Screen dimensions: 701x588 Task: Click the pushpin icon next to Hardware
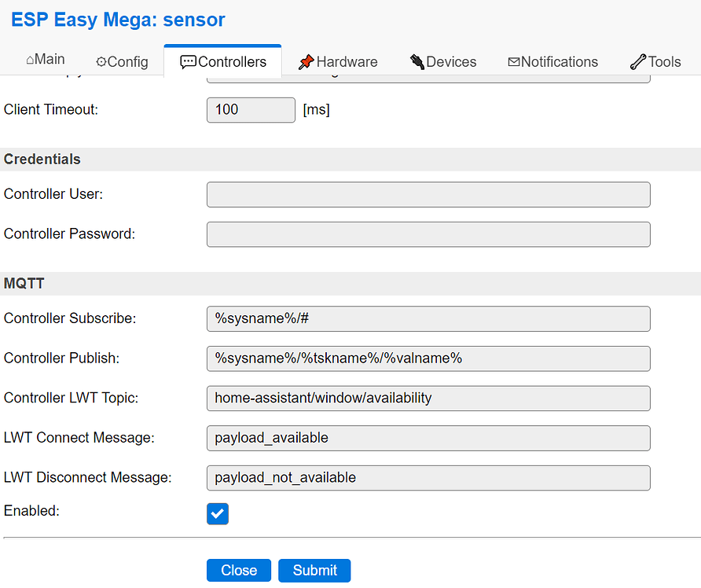tap(306, 61)
